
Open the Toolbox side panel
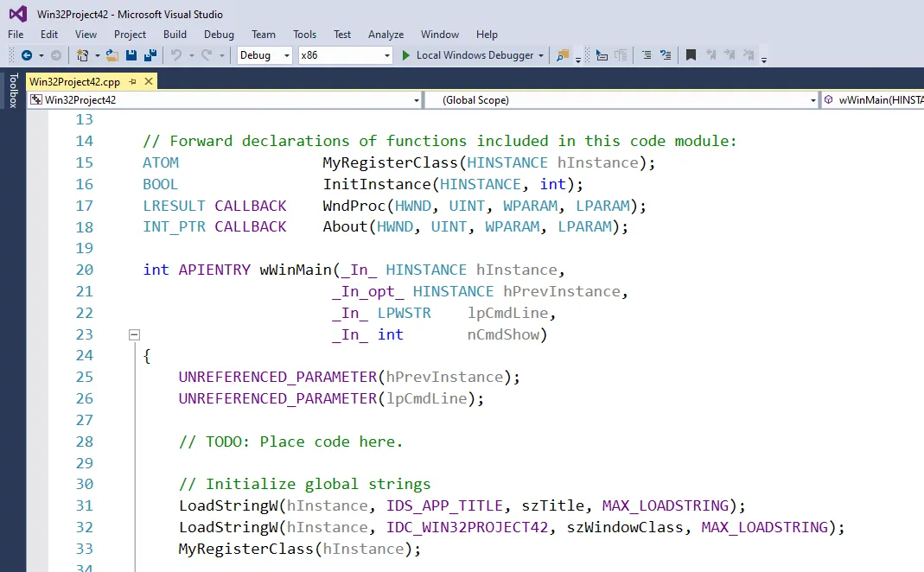pos(13,90)
